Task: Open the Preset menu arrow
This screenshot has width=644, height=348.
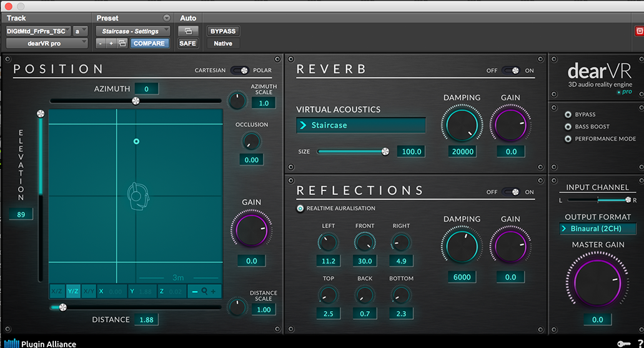Action: click(166, 18)
